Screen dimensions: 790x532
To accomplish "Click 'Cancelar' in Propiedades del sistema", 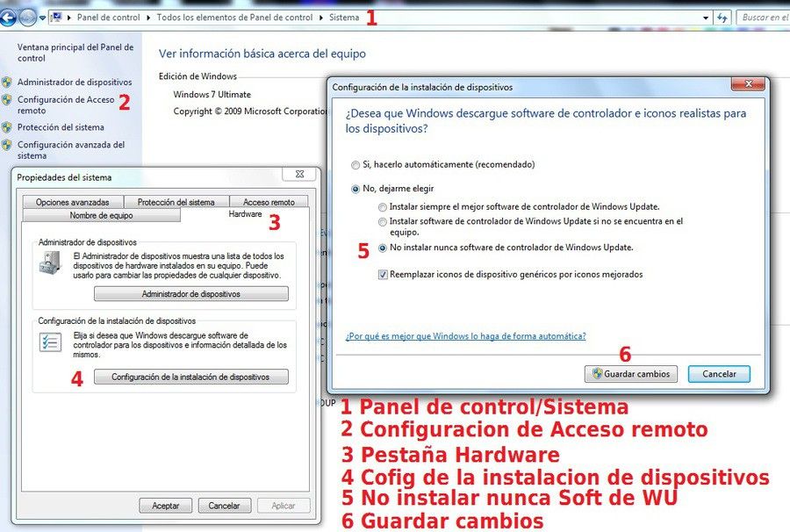I will pos(224,506).
